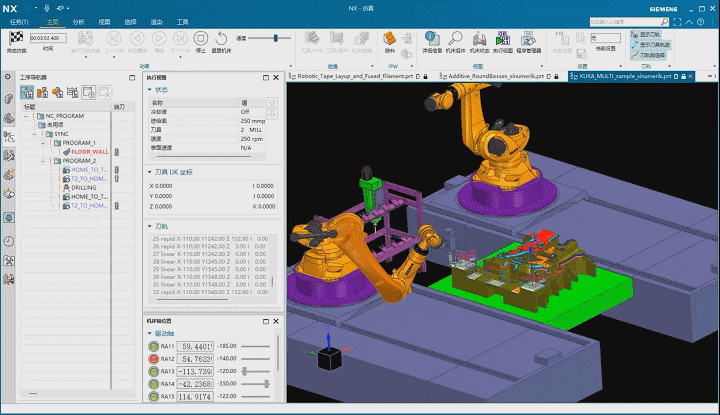Screen dimensions: 720x415
Task: Click the full screen brackets icon
Action: pos(677,22)
